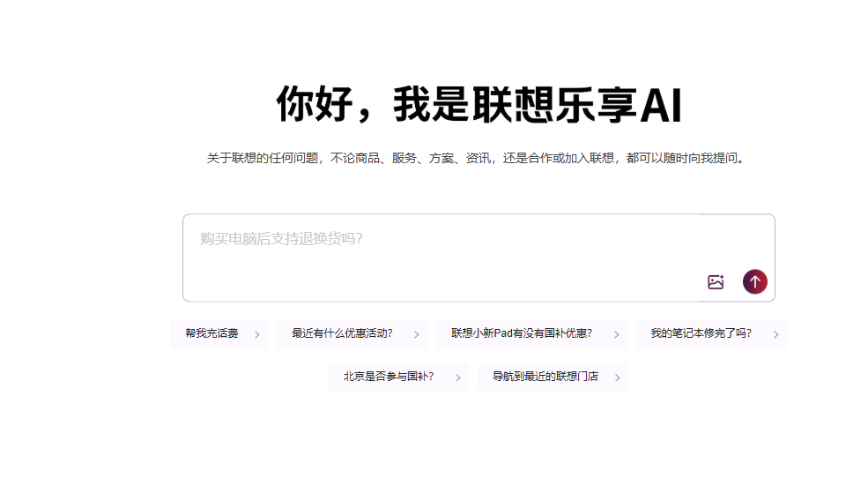Click chevron arrow beside 我的笔记本修完了吗?

tap(775, 335)
